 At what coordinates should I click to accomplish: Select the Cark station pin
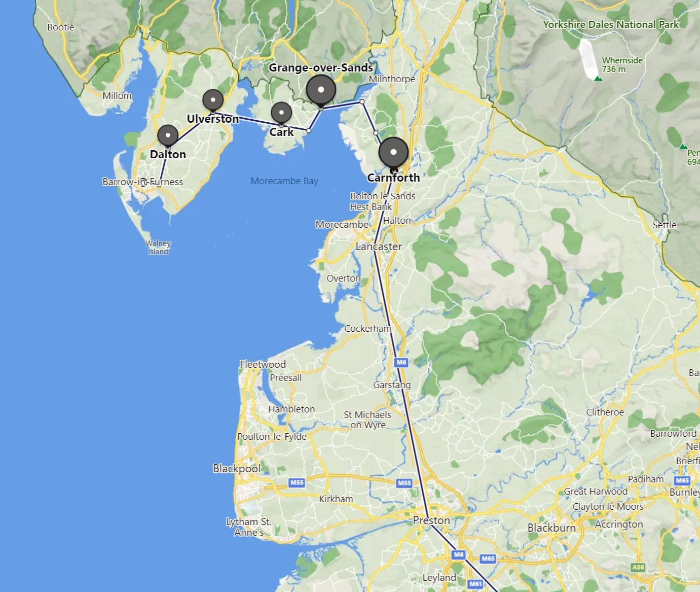281,113
